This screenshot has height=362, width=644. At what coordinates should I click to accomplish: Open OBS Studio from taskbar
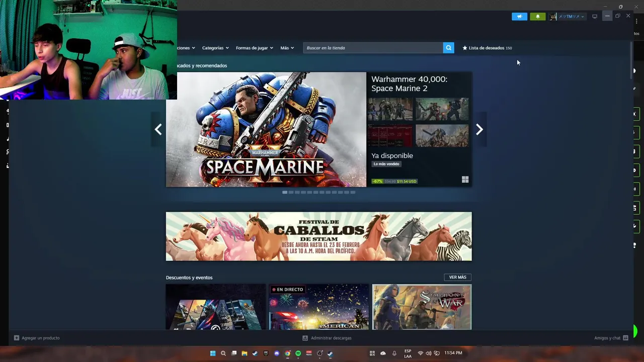pyautogui.click(x=319, y=353)
